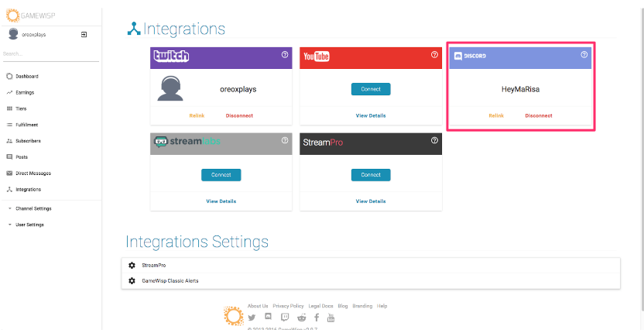Click the StreamPro logo header
644x333 pixels.
pyautogui.click(x=323, y=142)
